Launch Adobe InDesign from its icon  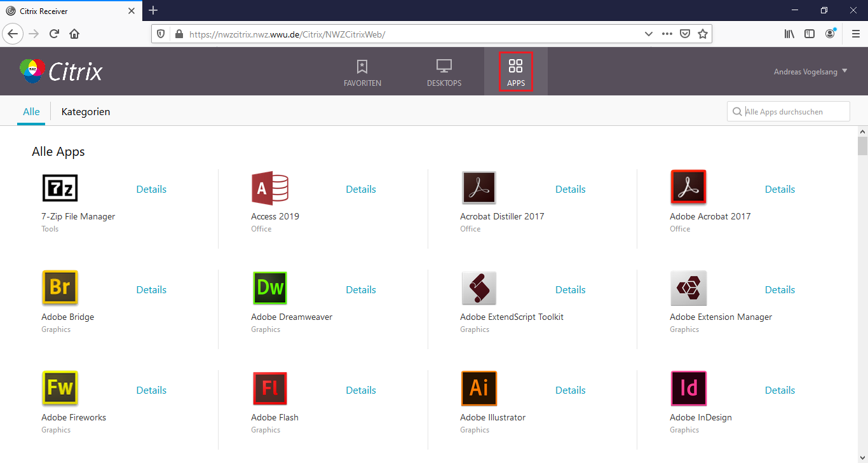[x=688, y=389]
